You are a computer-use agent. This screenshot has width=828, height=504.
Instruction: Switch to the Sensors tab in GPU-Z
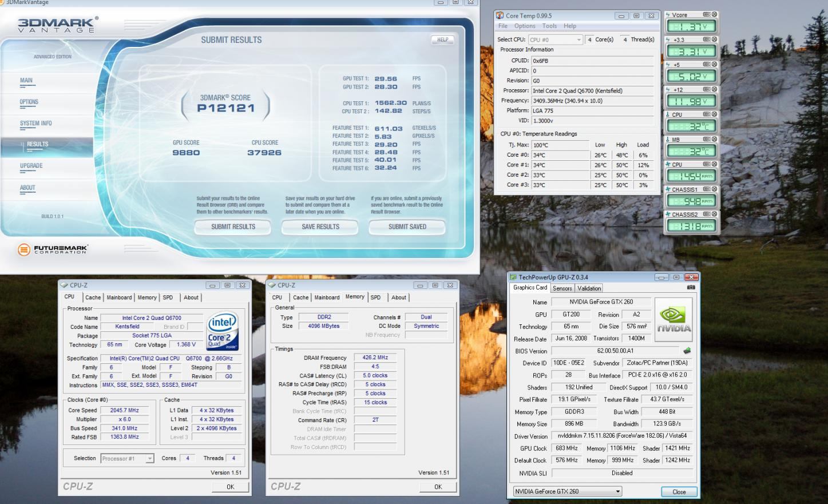[562, 288]
